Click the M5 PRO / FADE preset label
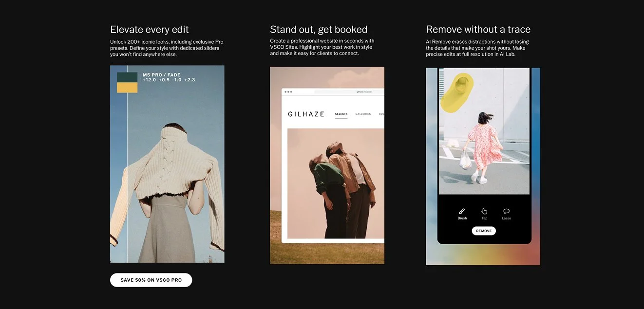The width and height of the screenshot is (644, 309). point(162,75)
